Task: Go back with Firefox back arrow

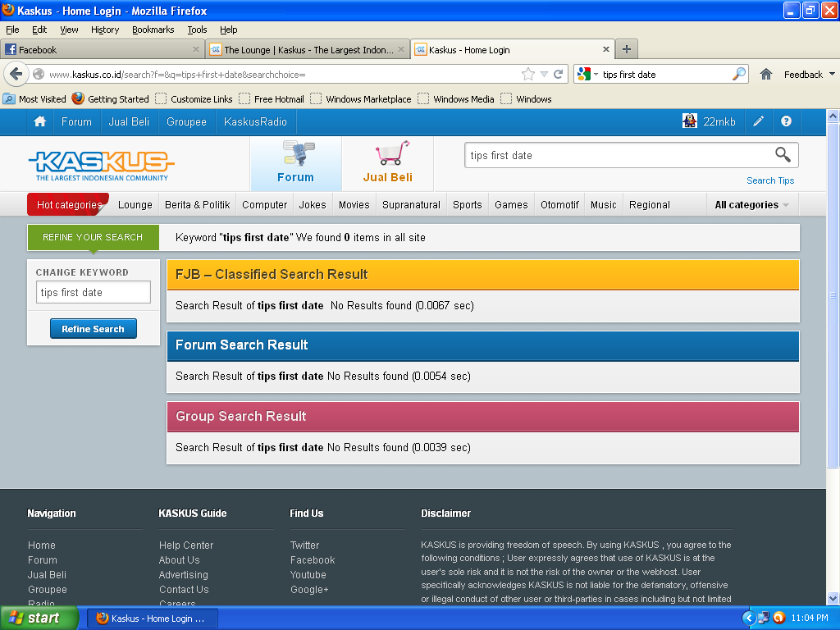Action: [x=16, y=74]
